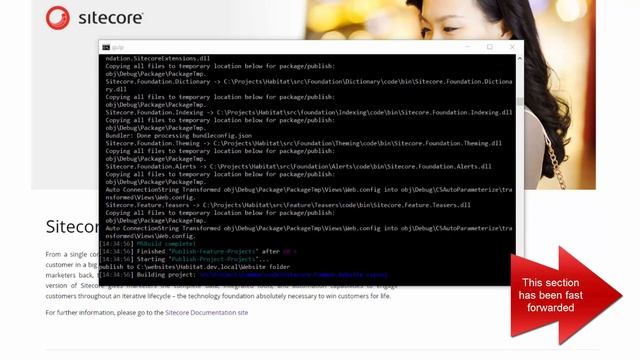Open the Sitecore Documentation site link
The width and height of the screenshot is (640, 360).
[207, 313]
